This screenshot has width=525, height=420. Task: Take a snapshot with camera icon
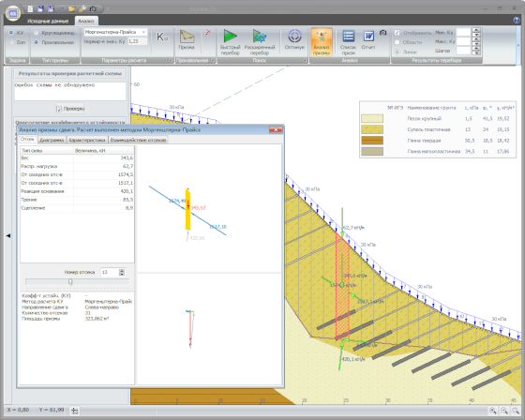(383, 33)
